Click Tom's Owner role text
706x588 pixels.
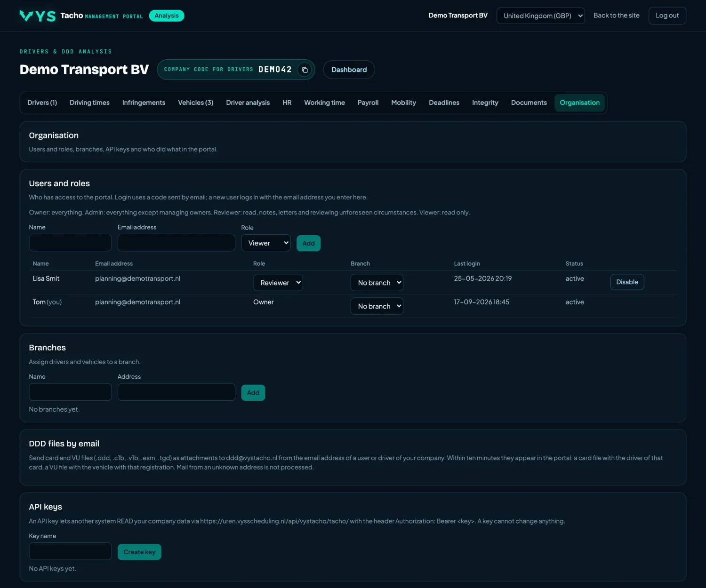click(x=264, y=302)
